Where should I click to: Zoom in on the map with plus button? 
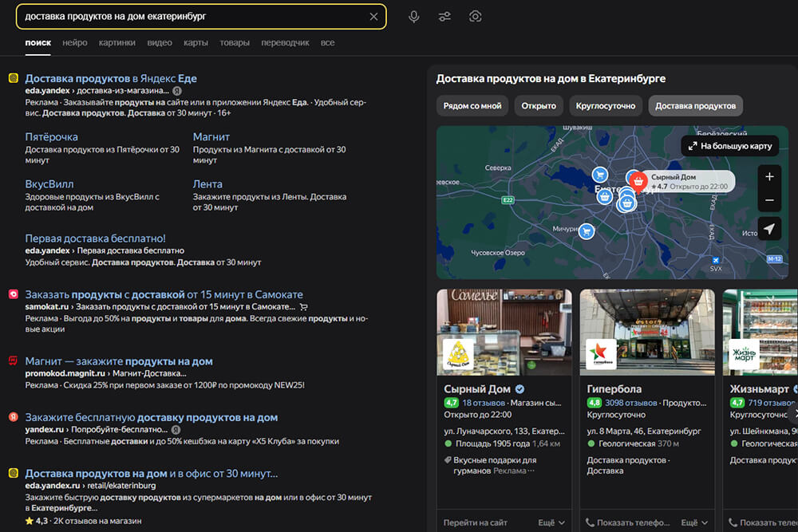(x=769, y=176)
